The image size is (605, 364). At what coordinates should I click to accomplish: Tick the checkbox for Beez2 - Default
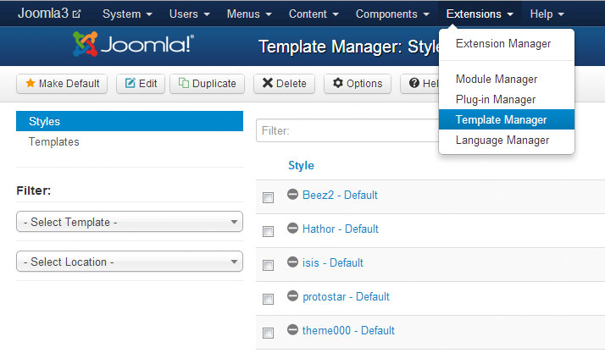(268, 198)
